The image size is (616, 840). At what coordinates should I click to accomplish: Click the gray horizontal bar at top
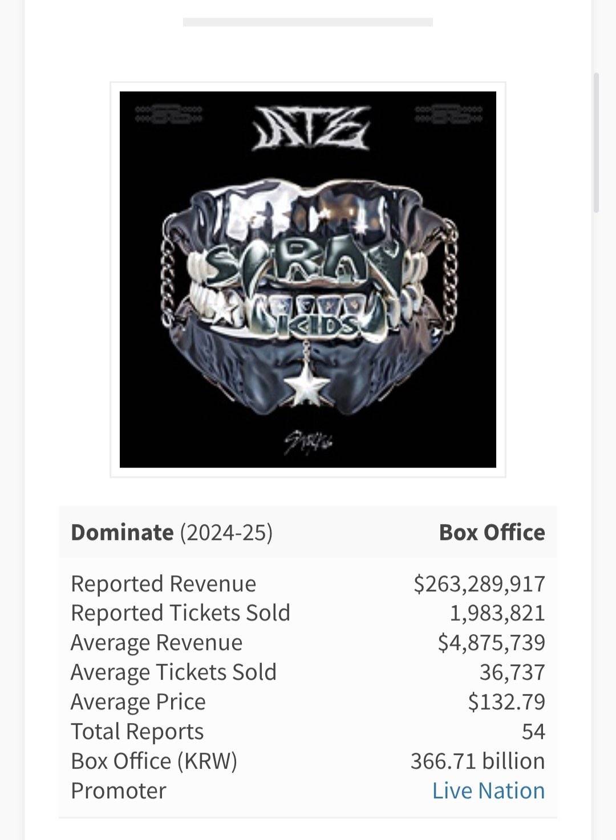[x=307, y=22]
